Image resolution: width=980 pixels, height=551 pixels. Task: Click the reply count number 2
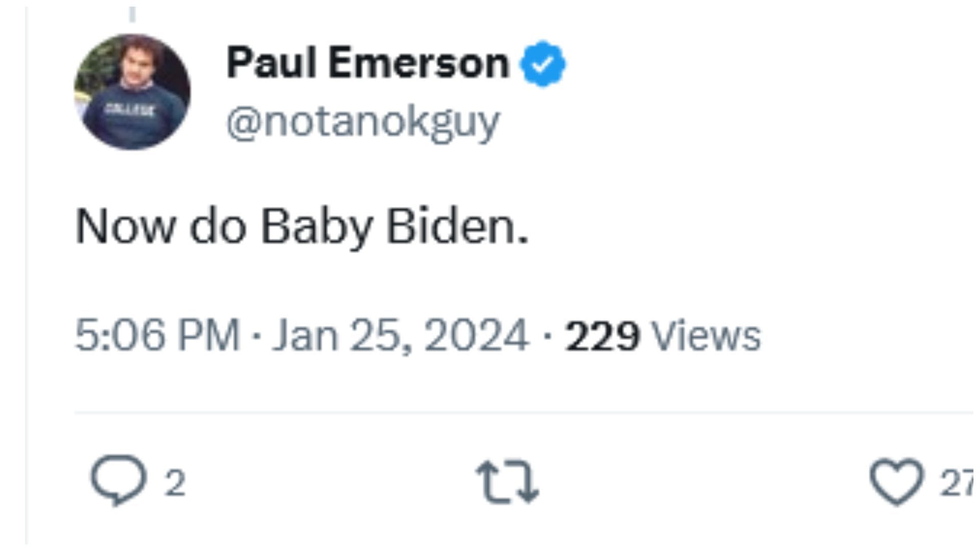coord(175,483)
